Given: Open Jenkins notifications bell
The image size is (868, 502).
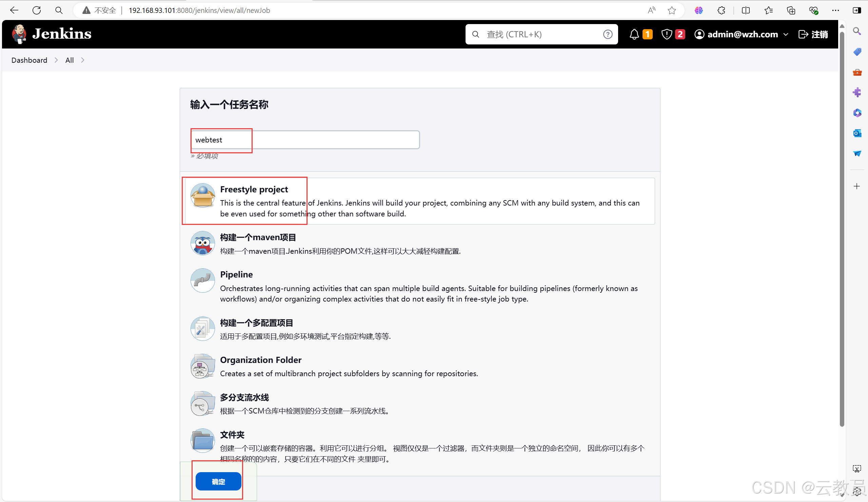Looking at the screenshot, I should pyautogui.click(x=634, y=34).
